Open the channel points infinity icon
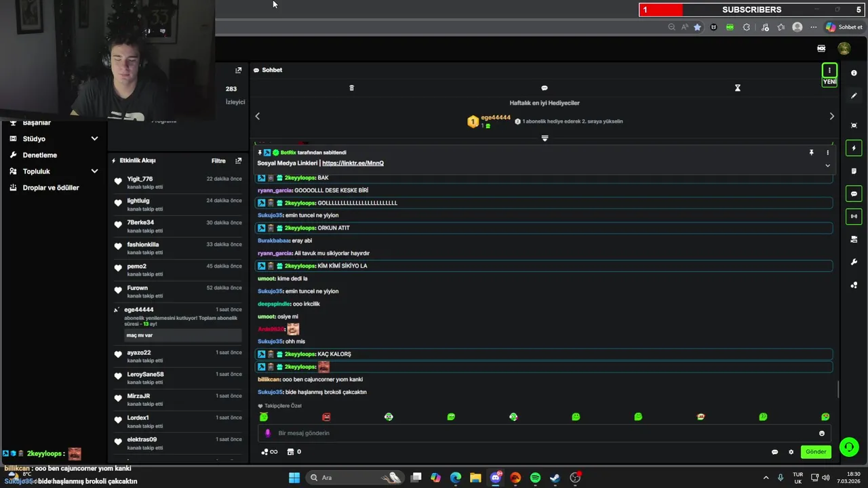The height and width of the screenshot is (488, 868). click(x=270, y=452)
